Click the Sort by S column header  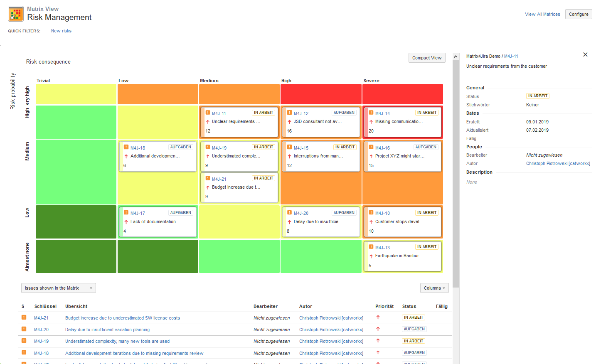[23, 306]
